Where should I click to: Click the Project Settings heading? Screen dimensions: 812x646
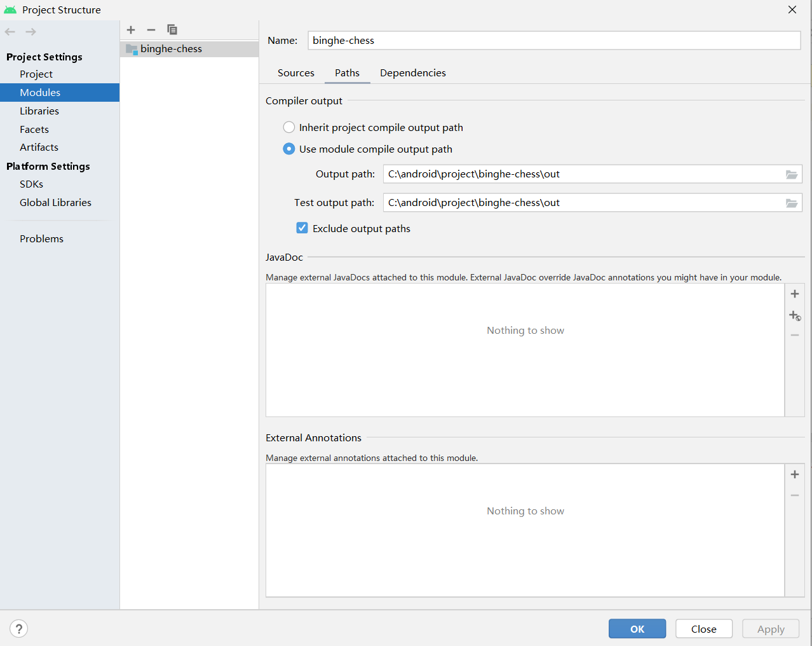click(44, 57)
